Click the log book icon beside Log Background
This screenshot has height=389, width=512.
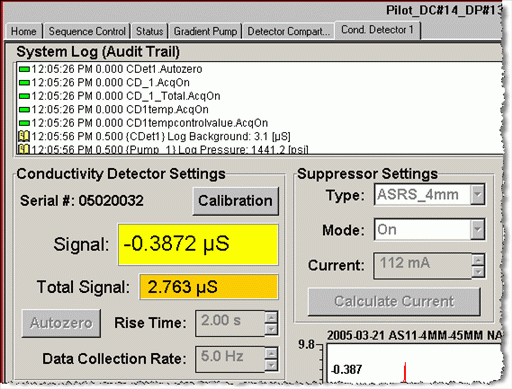[24, 136]
